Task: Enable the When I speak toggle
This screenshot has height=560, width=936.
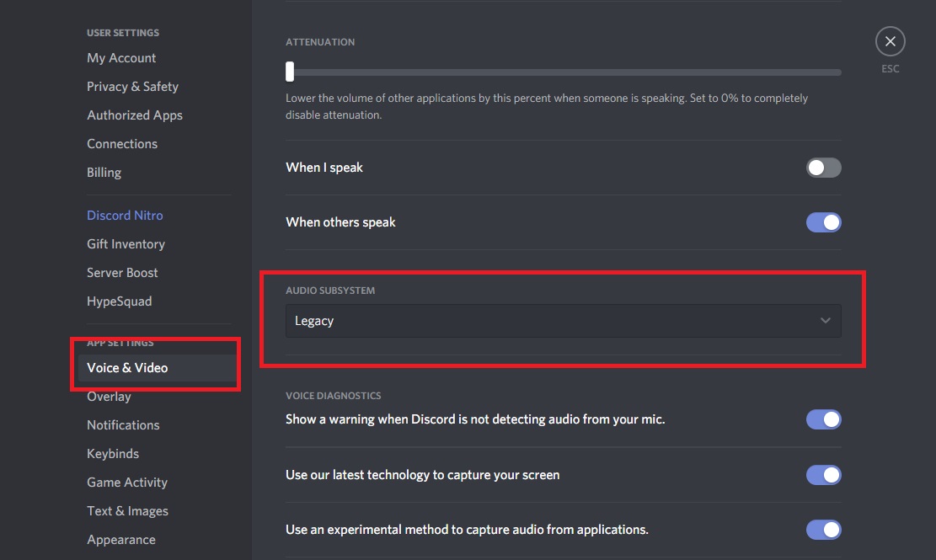Action: (x=823, y=168)
